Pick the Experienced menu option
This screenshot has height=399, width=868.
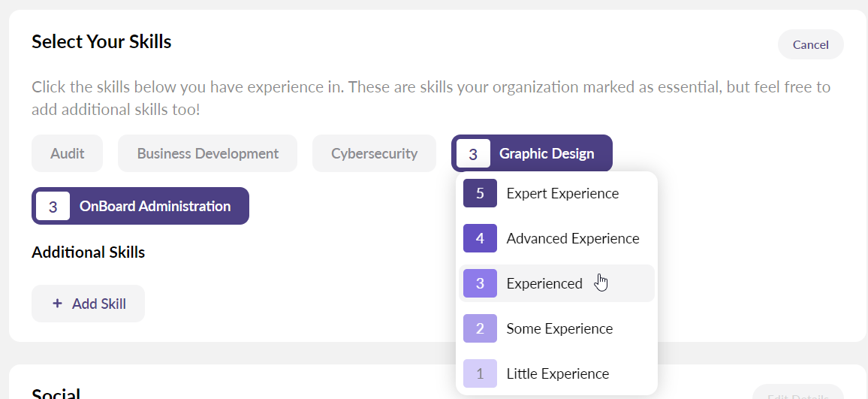pos(544,283)
